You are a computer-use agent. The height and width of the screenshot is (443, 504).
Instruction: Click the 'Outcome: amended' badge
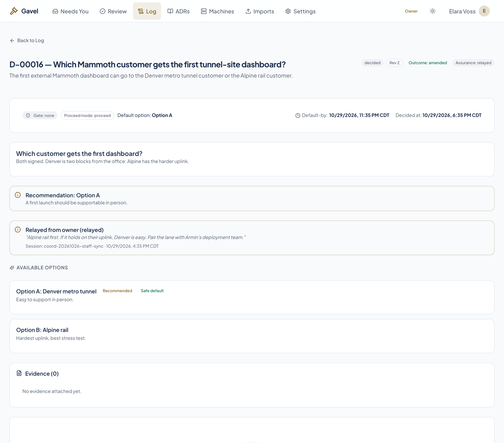pyautogui.click(x=428, y=63)
